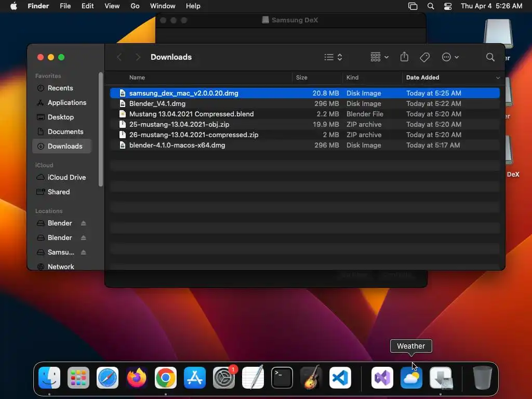Eject the Samsu... volume in sidebar
The width and height of the screenshot is (532, 399).
pyautogui.click(x=84, y=252)
